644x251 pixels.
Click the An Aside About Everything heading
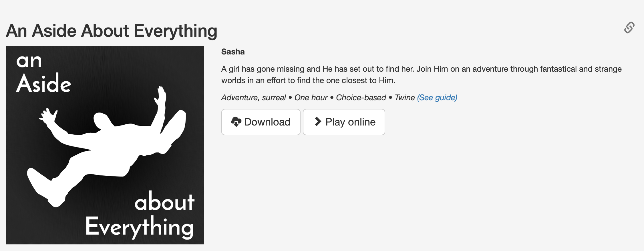pos(112,31)
